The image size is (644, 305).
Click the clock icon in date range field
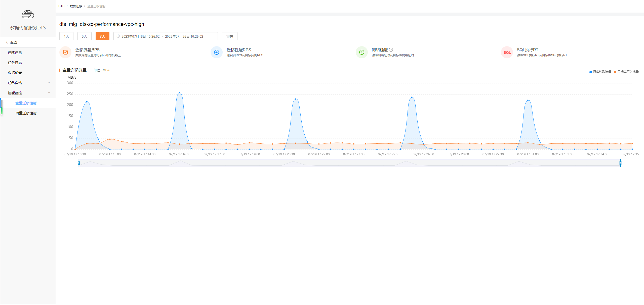tap(118, 36)
